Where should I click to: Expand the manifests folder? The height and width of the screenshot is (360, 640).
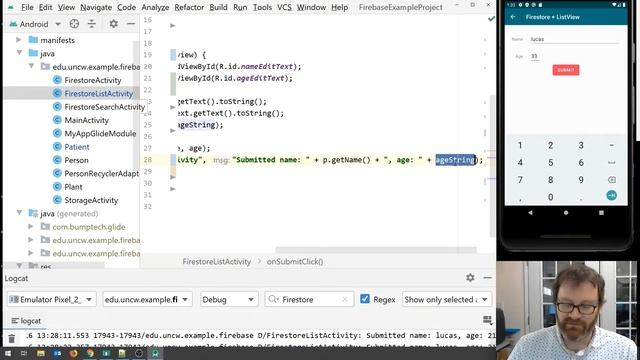[x=18, y=40]
